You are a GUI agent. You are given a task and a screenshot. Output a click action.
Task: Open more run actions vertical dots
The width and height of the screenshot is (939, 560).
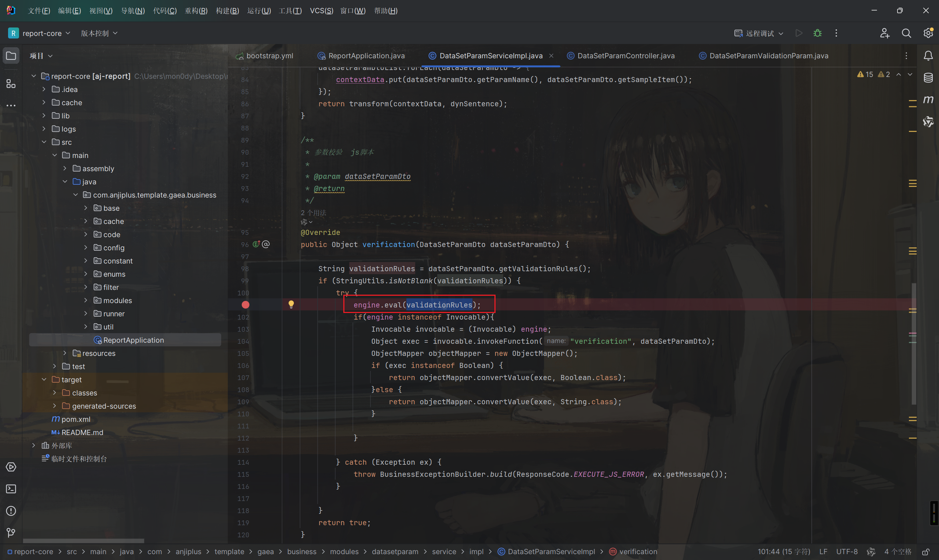836,33
